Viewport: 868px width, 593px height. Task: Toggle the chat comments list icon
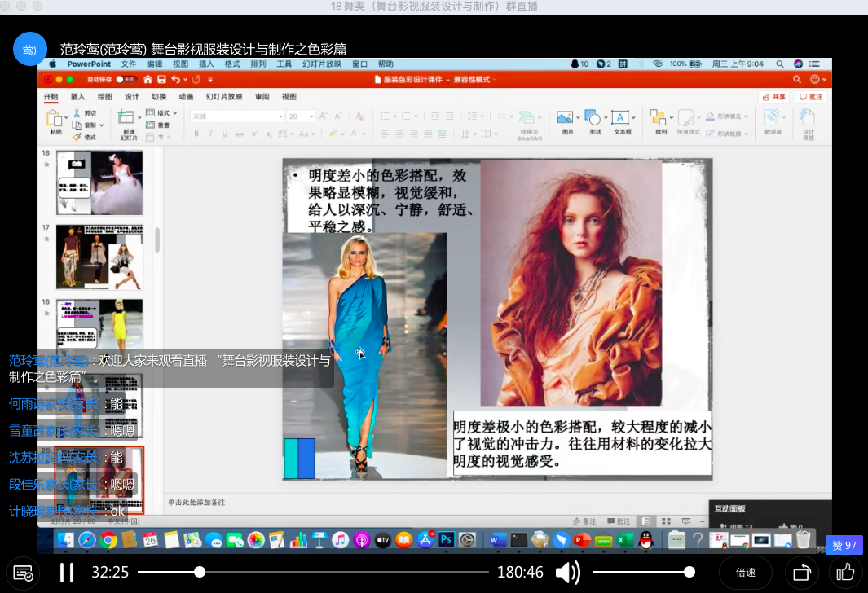click(x=23, y=573)
